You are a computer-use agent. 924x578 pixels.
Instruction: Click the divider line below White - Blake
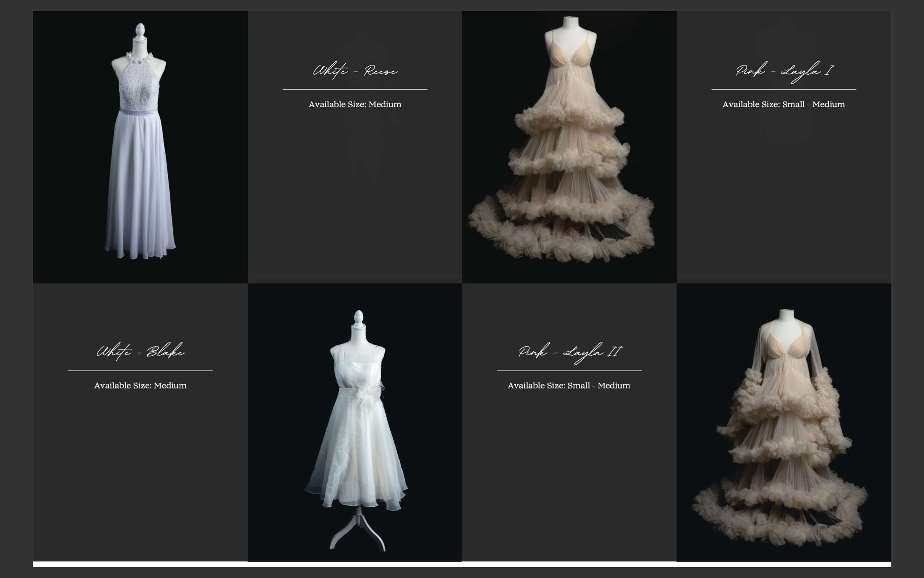[x=140, y=371]
